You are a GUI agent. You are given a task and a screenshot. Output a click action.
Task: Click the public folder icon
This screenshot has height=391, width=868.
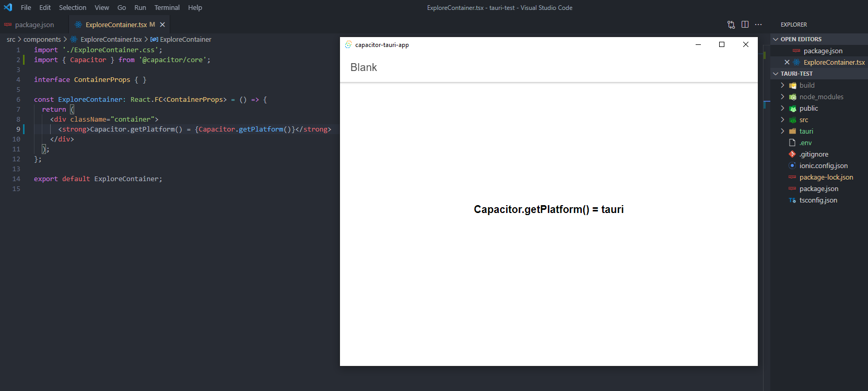792,109
